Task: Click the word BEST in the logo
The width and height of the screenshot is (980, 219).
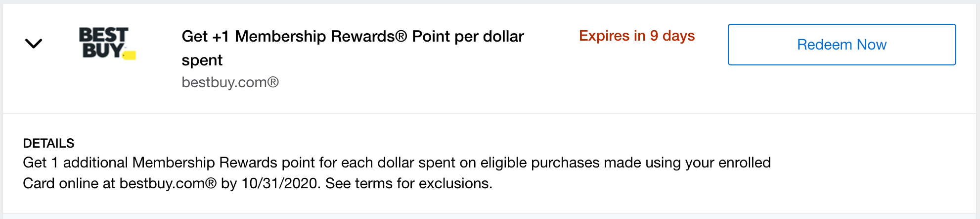Action: point(103,35)
